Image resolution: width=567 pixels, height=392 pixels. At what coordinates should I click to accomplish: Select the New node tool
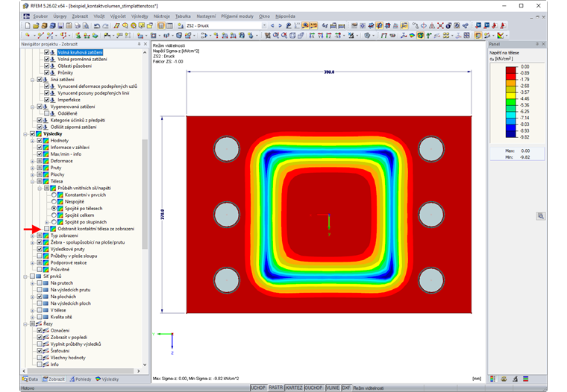coord(28,36)
